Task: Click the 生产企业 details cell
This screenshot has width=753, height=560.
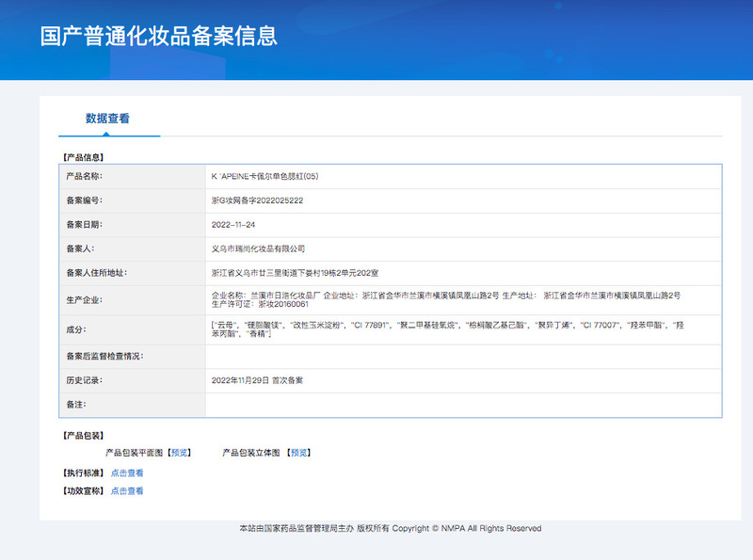Action: coord(445,299)
